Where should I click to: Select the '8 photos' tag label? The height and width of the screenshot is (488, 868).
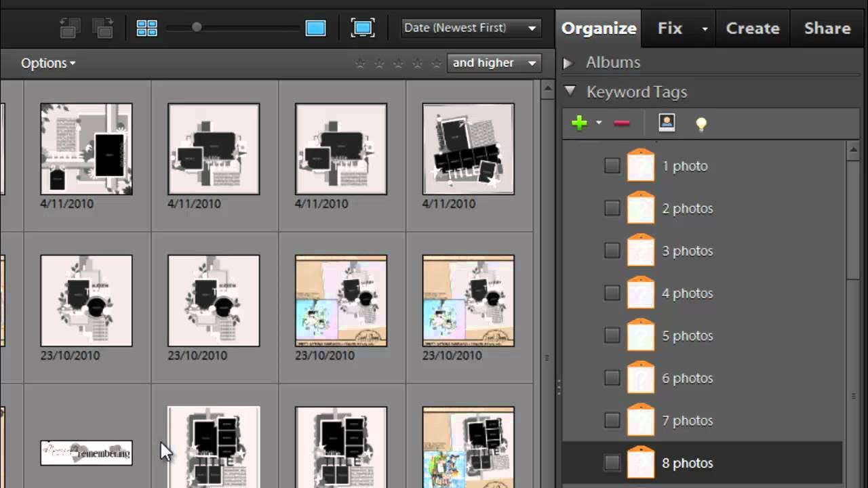(688, 463)
